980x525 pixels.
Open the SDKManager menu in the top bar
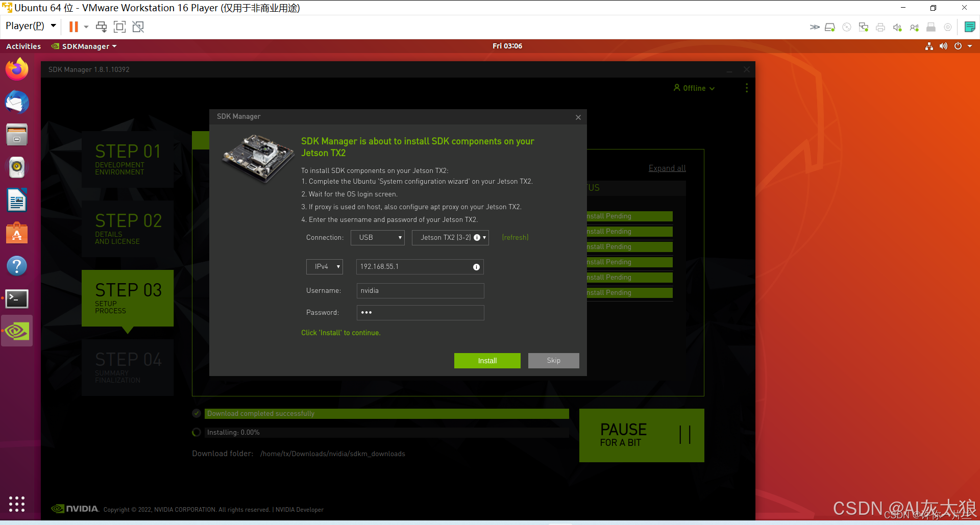point(83,46)
